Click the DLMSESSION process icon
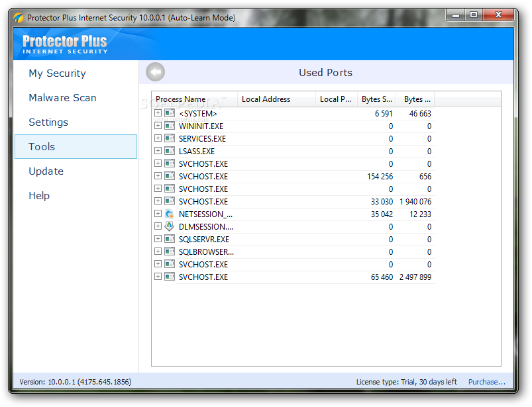Image resolution: width=532 pixels, height=407 pixels. 170,226
